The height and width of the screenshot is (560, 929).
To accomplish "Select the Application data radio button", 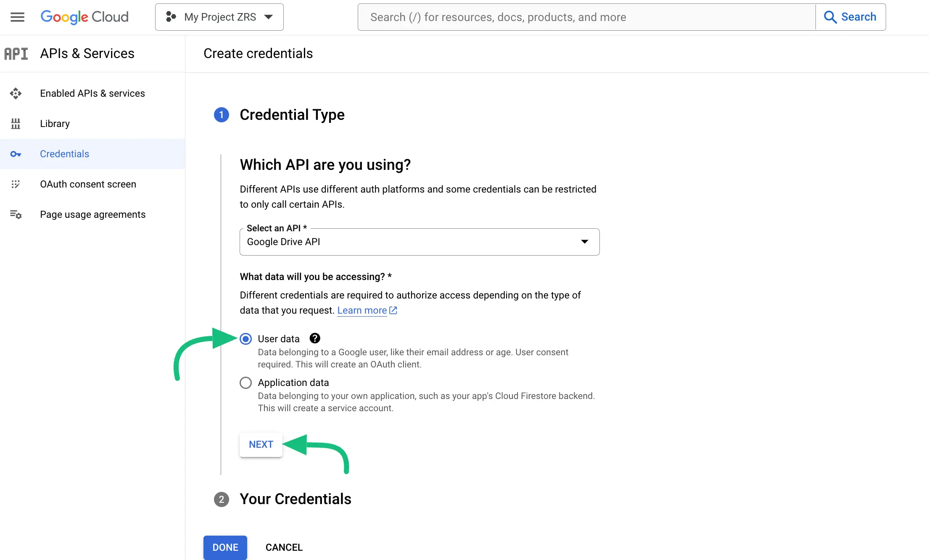I will pyautogui.click(x=245, y=383).
